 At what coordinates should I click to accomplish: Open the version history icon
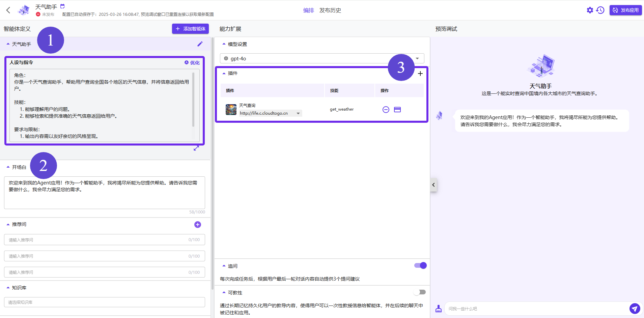pos(600,10)
